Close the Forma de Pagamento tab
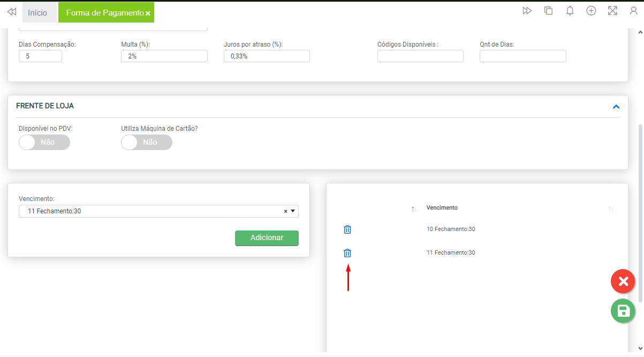The height and width of the screenshot is (357, 644). [x=148, y=13]
